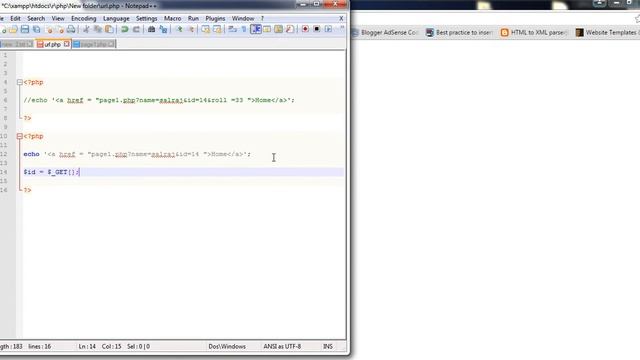The image size is (640, 360).
Task: Open the View menu
Action: point(58,18)
